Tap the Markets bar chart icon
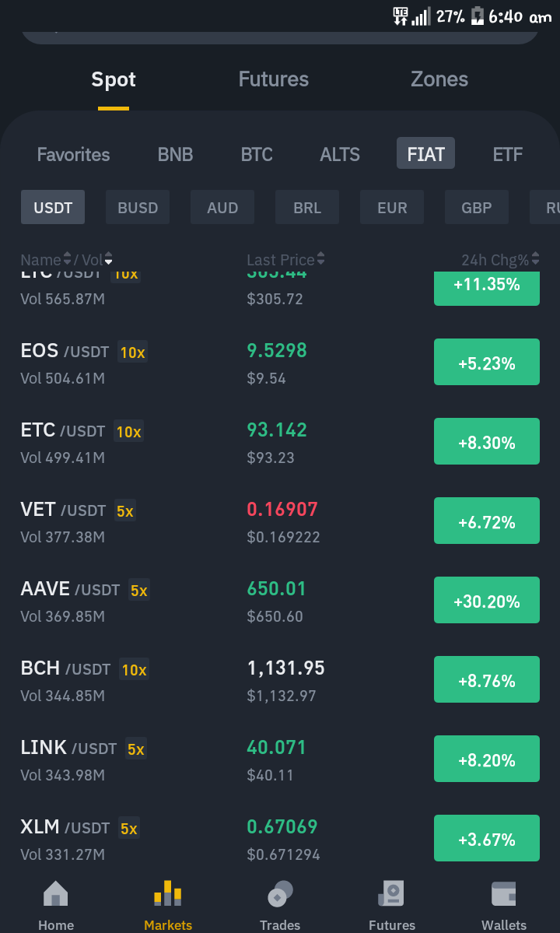 tap(168, 894)
